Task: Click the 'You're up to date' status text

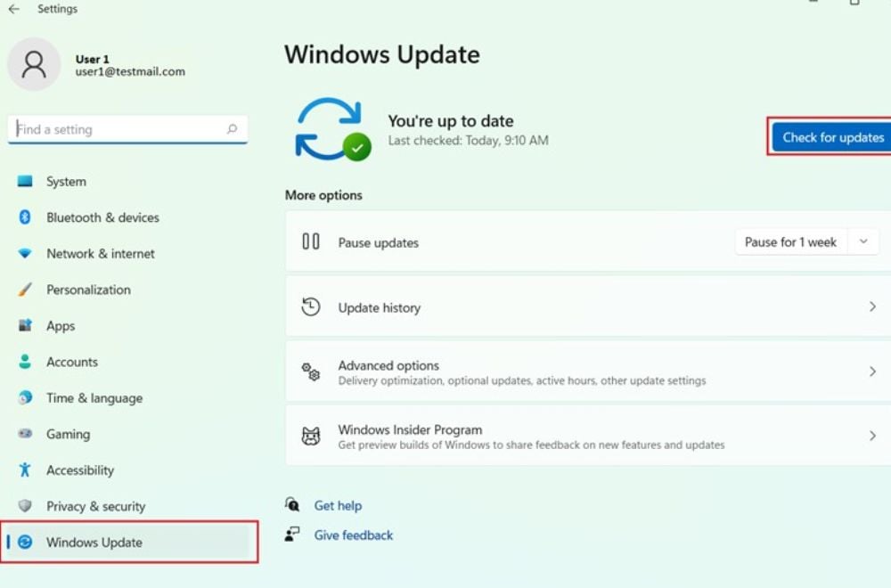Action: 451,120
